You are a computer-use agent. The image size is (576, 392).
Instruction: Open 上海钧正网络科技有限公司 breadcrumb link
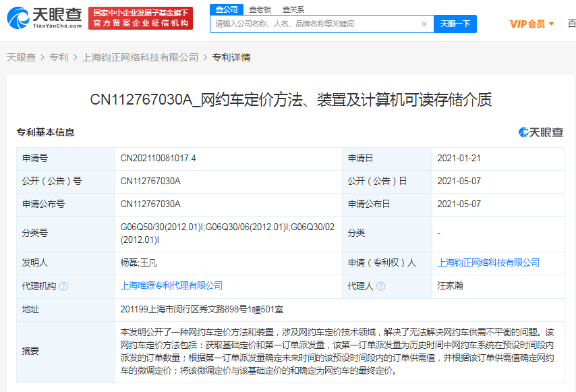[140, 57]
